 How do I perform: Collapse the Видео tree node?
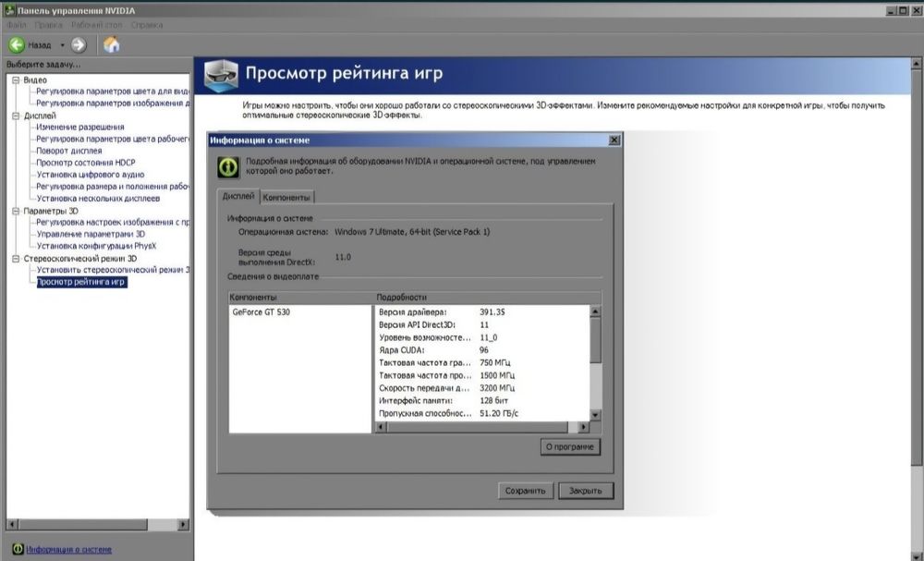coord(16,79)
